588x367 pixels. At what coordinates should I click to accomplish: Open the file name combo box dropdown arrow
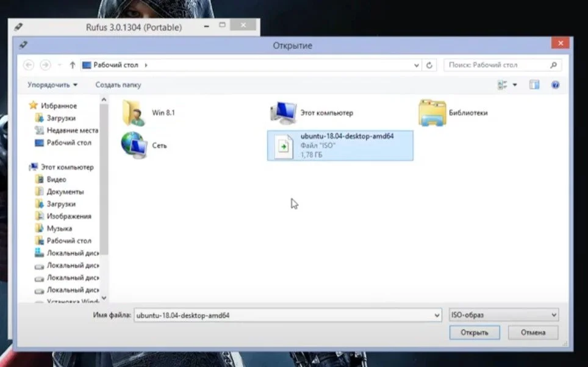click(437, 315)
